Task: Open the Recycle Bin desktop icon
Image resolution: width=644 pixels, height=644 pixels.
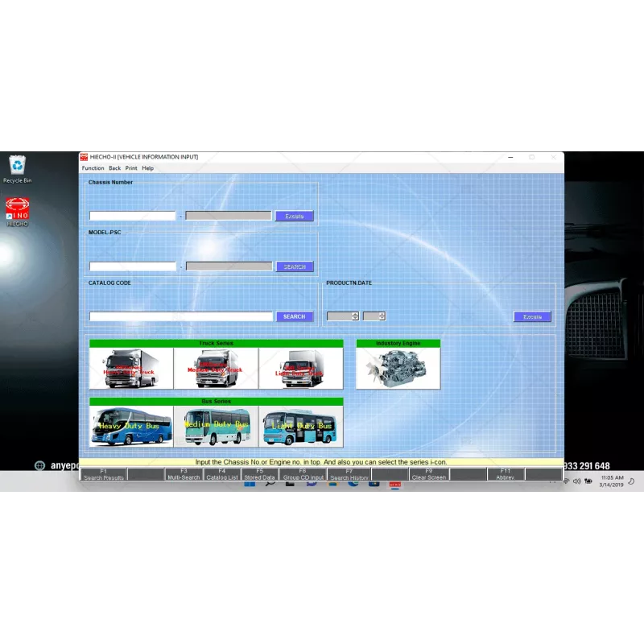Action: [x=17, y=168]
